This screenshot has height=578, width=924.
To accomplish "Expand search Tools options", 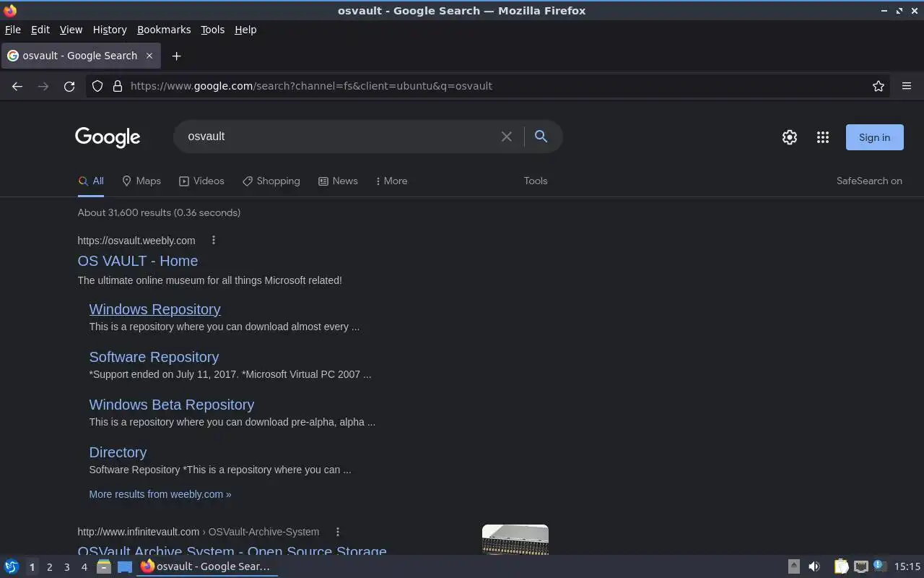I will coord(536,181).
